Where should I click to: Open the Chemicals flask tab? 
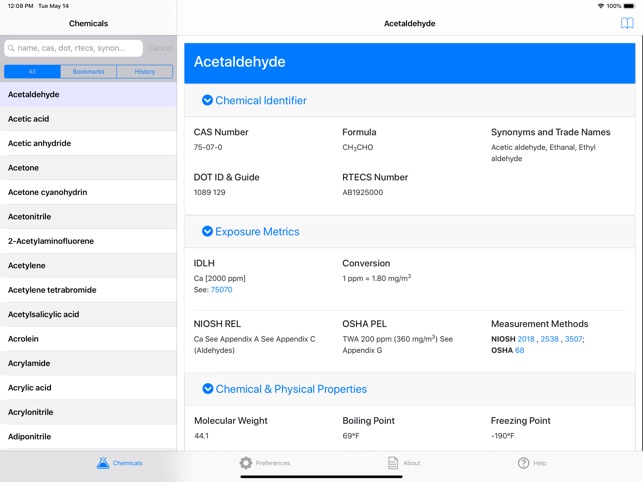[x=120, y=463]
